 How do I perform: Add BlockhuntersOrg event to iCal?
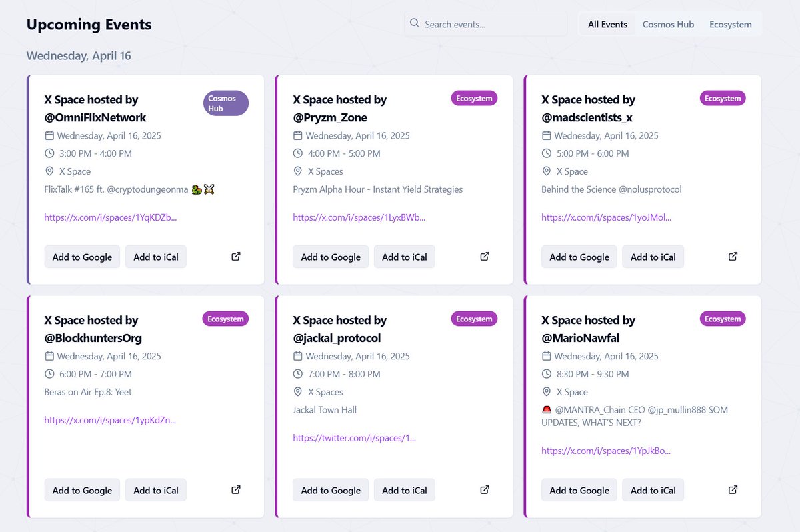[x=156, y=490]
